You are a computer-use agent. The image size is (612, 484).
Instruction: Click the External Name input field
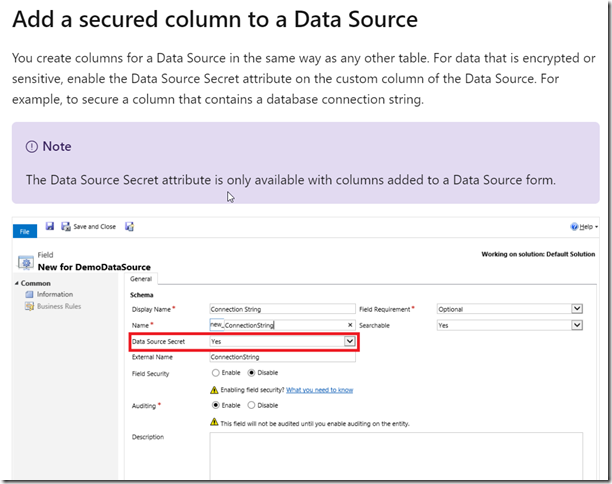tap(282, 357)
